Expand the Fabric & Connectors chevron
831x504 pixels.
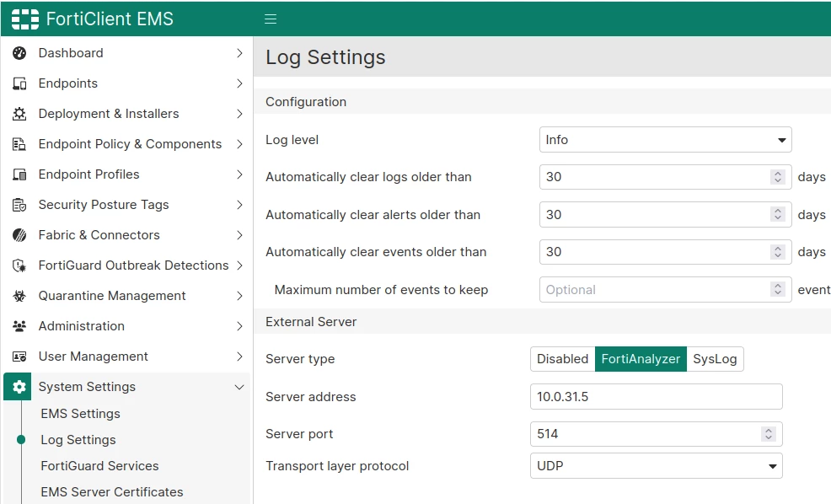click(239, 235)
